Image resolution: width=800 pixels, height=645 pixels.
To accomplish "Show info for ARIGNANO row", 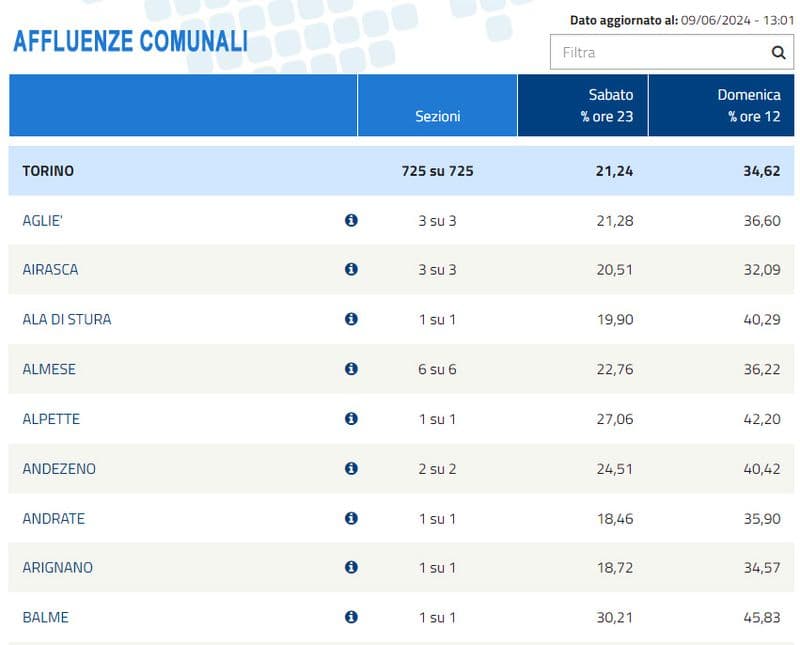I will 351,567.
